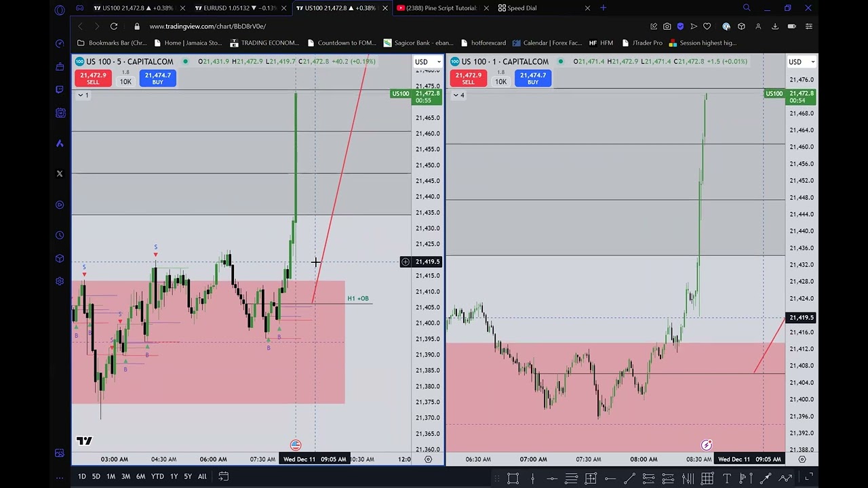Select the grid drawing tool in bottom toolbar
868x488 pixels.
click(x=707, y=479)
